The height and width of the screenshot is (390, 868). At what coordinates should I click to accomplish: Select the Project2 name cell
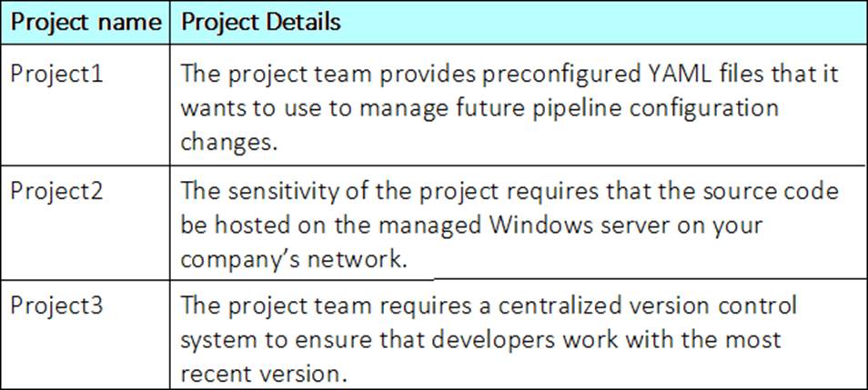pyautogui.click(x=56, y=192)
